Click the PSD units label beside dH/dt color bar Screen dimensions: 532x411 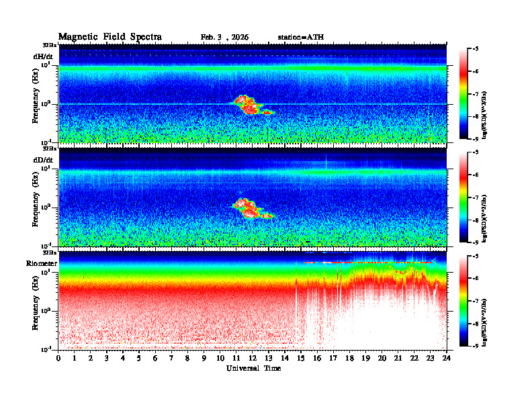point(485,115)
